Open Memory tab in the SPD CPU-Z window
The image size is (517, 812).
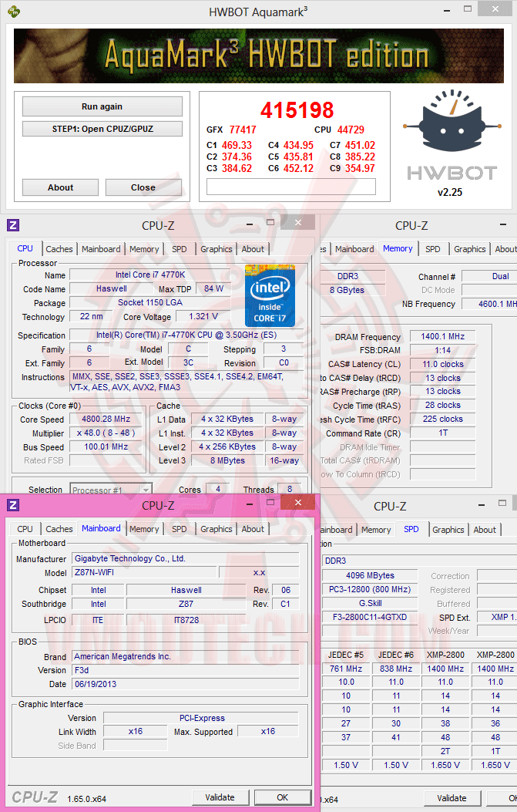pyautogui.click(x=376, y=530)
